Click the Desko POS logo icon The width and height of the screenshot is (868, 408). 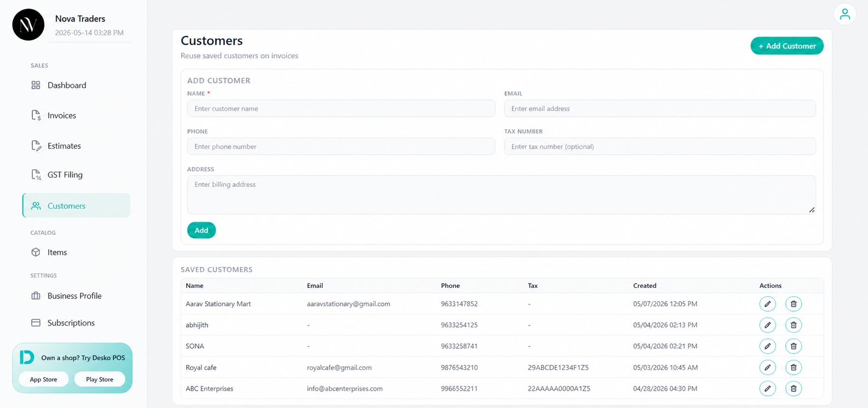pyautogui.click(x=27, y=357)
